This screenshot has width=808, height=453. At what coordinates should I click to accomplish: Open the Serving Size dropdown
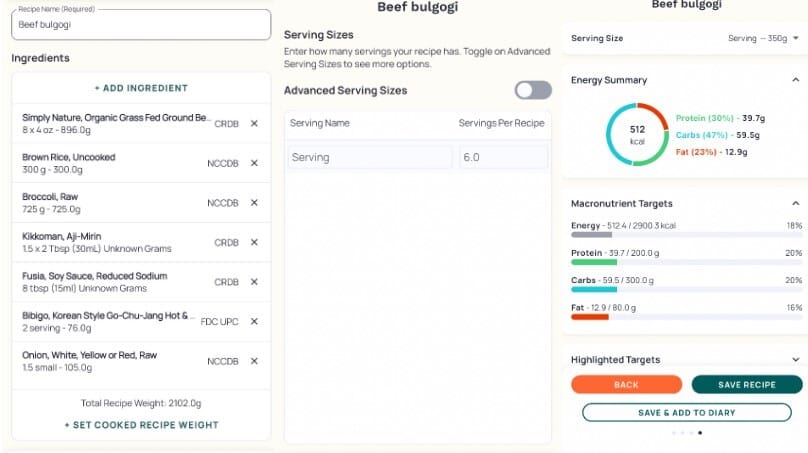point(764,38)
